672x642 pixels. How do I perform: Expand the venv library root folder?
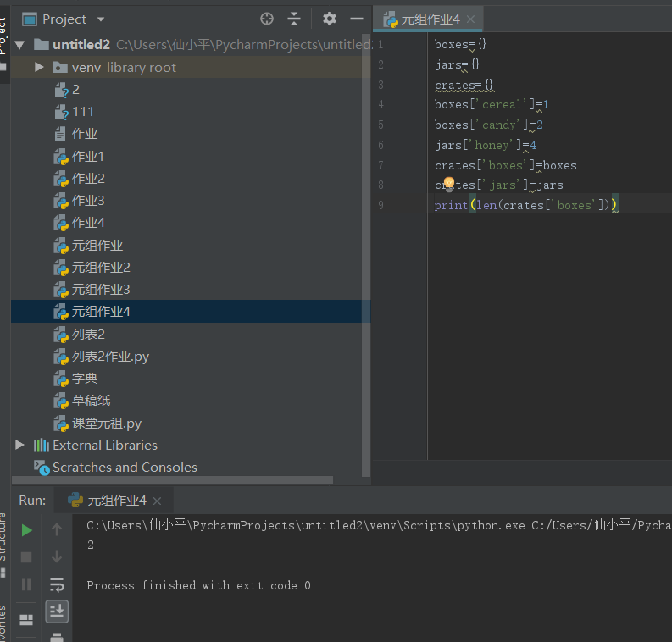[39, 67]
